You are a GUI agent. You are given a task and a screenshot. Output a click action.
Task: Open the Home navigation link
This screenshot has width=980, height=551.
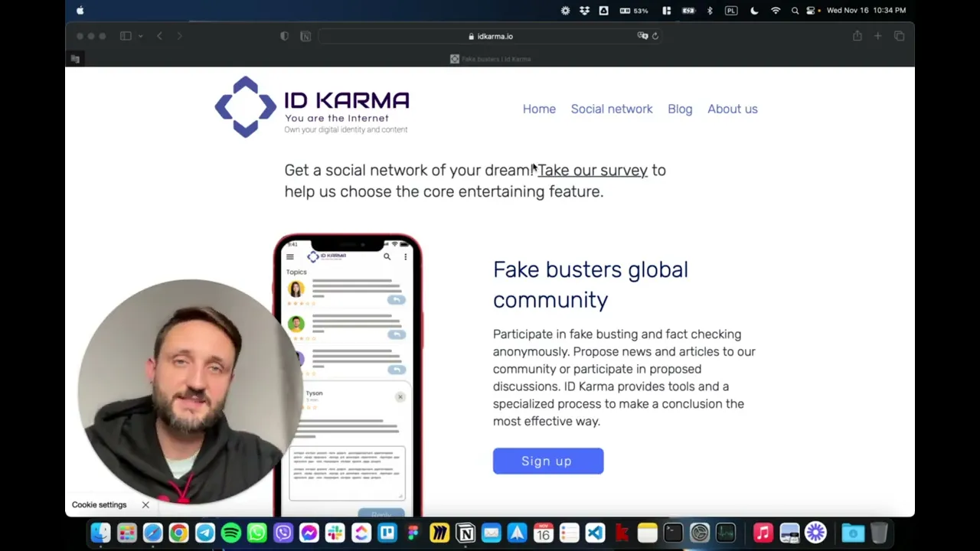point(539,109)
